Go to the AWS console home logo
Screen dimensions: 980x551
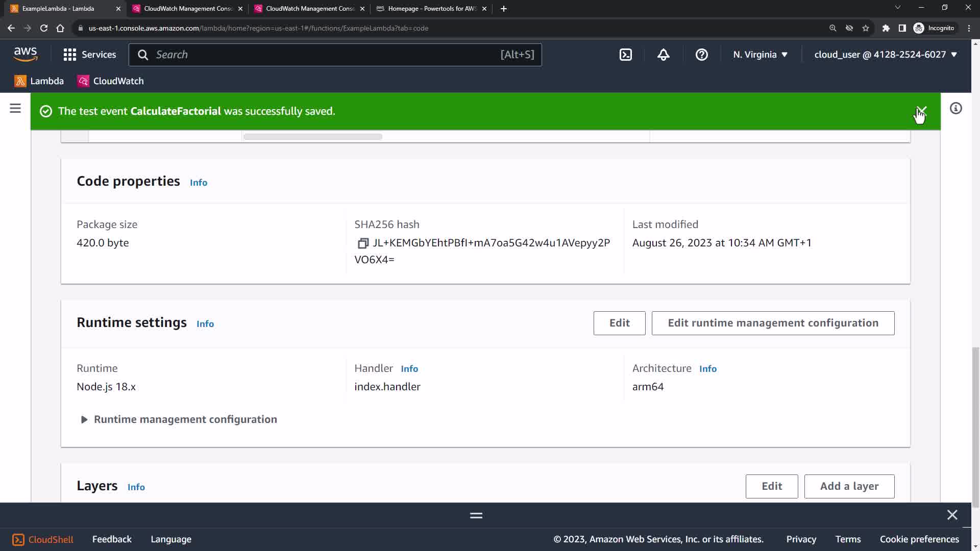click(26, 54)
